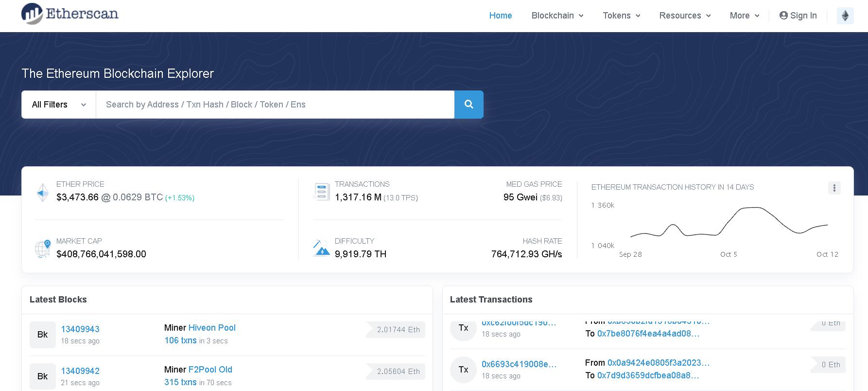Click the 2.01744 Eth block reward tag
Image resolution: width=868 pixels, height=391 pixels.
[x=396, y=330]
